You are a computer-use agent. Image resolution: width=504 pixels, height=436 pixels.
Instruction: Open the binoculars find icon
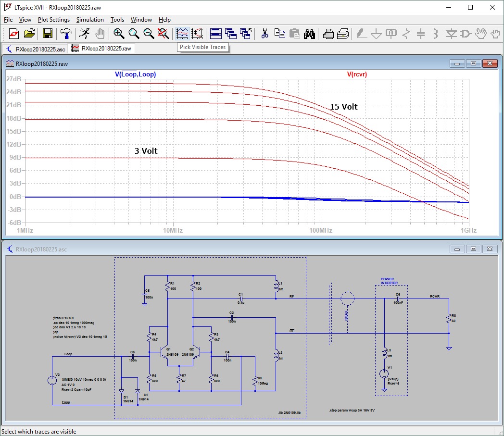(309, 33)
